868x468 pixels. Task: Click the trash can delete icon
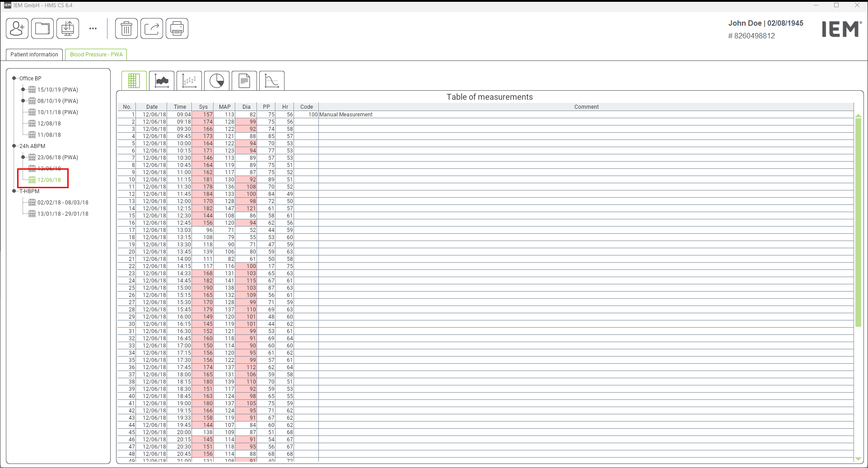[126, 28]
